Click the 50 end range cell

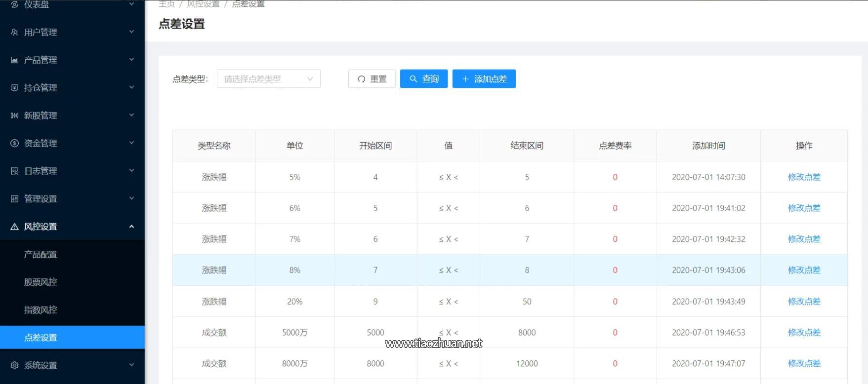(x=527, y=302)
